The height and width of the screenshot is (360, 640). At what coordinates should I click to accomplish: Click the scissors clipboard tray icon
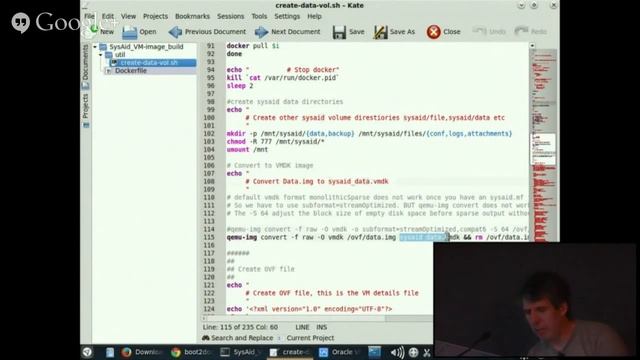427,352
